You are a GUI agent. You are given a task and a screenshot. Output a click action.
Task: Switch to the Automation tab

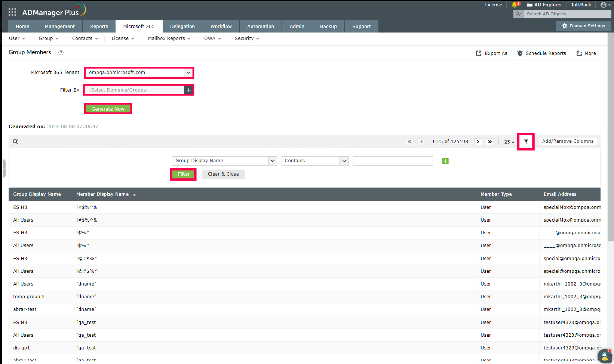click(261, 27)
